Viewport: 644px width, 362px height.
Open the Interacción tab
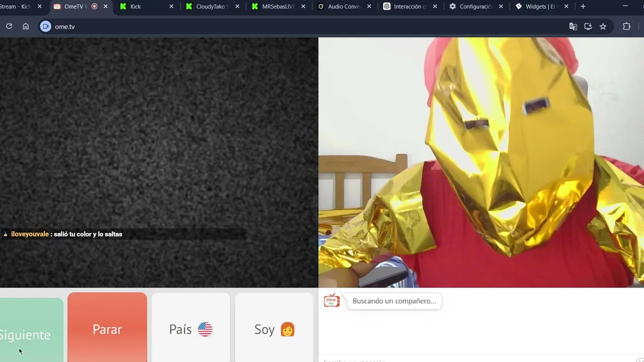click(x=410, y=7)
